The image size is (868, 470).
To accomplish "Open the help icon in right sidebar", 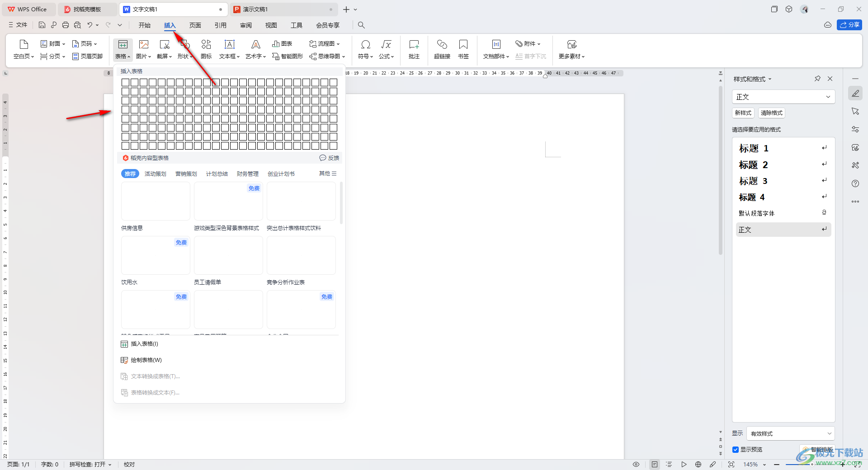I will tap(855, 183).
